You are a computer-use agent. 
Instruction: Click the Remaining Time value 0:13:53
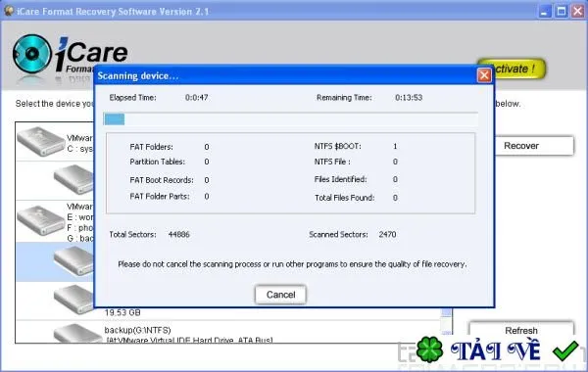coord(409,97)
